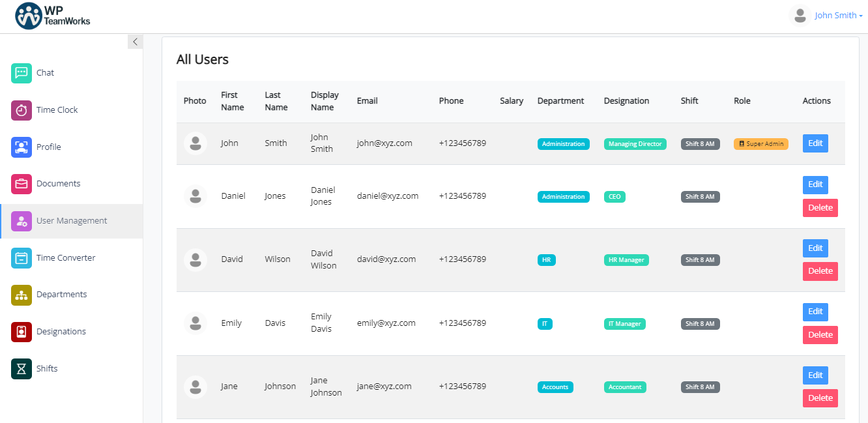Image resolution: width=868 pixels, height=423 pixels.
Task: Click the Departments hierarchy icon
Action: pos(20,294)
